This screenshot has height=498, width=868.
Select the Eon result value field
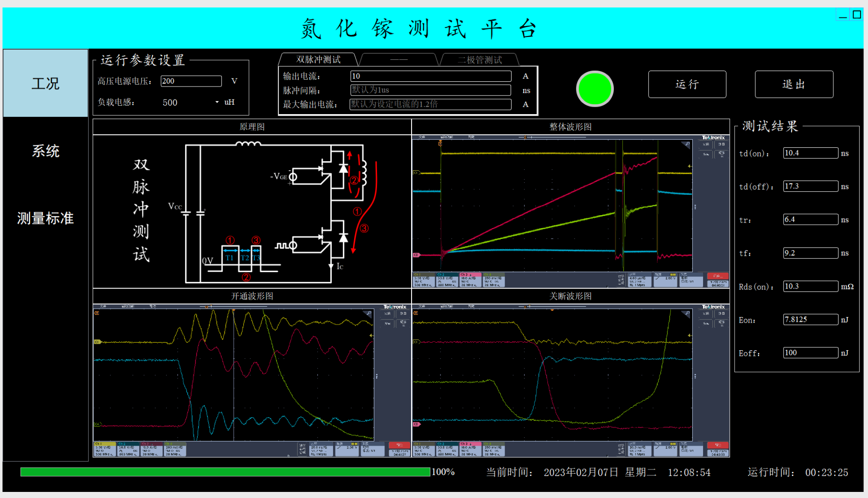point(811,319)
